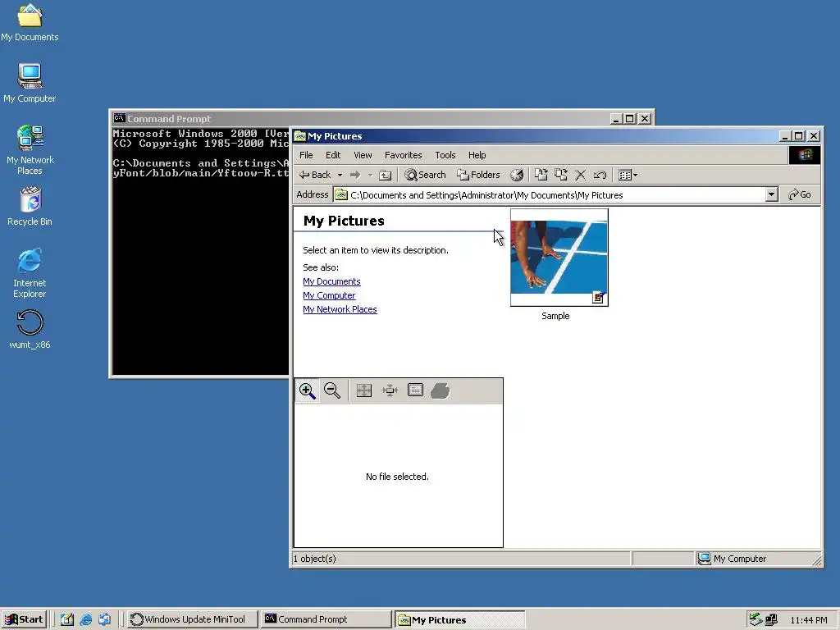Click the Windows logo throbber icon
Viewport: 840px width, 630px height.
804,155
